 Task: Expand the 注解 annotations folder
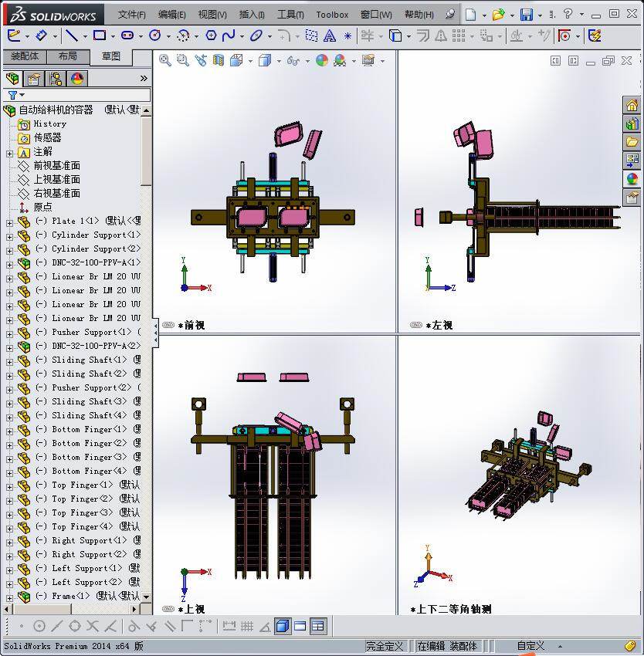pos(9,154)
